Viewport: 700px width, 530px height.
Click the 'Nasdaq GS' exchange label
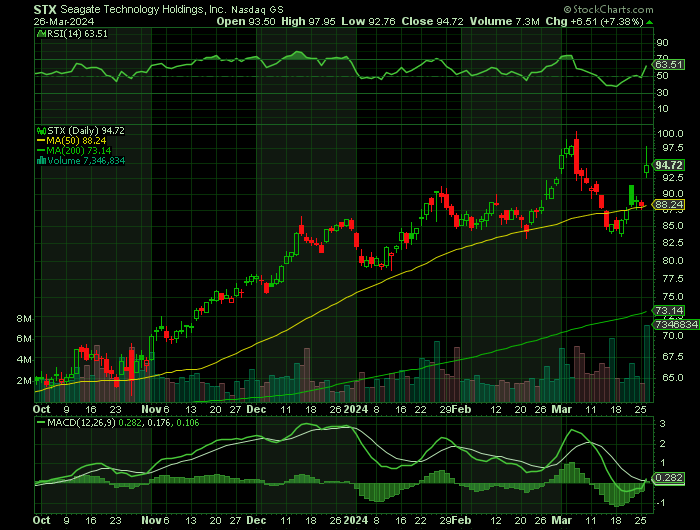[x=257, y=10]
